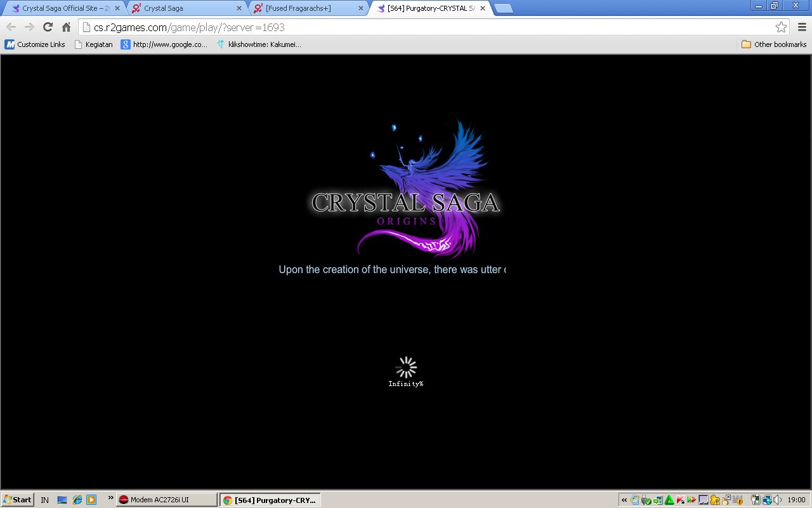Click the Show Desktop quick launch icon
Screen dimensions: 812x508
coord(62,500)
